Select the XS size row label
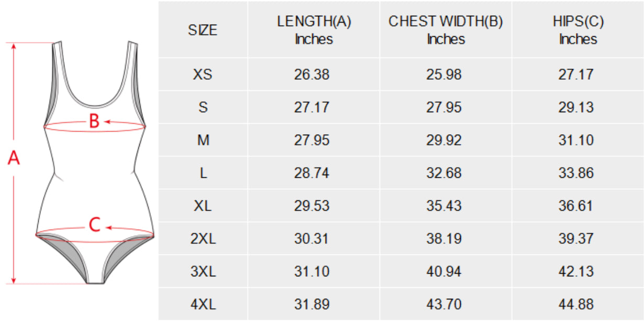 point(203,74)
